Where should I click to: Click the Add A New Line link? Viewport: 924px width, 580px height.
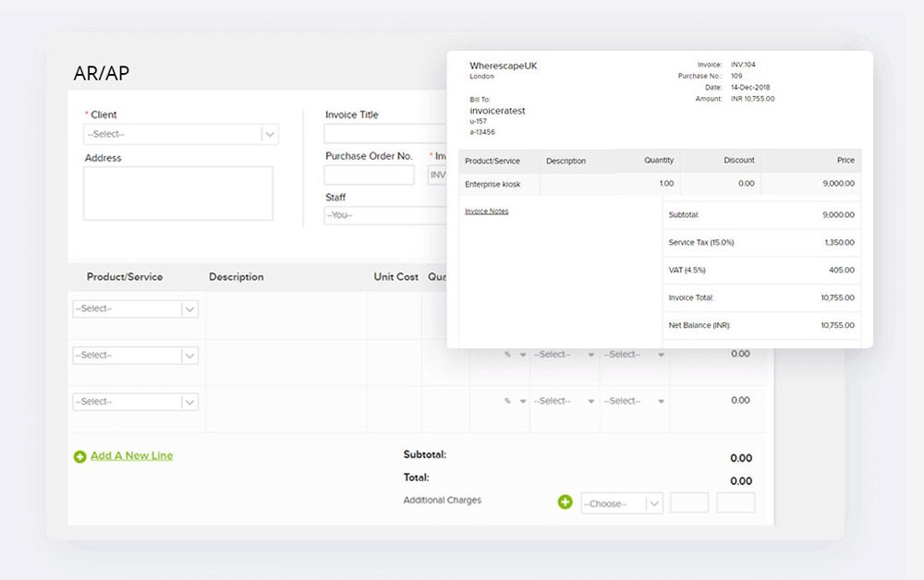131,455
